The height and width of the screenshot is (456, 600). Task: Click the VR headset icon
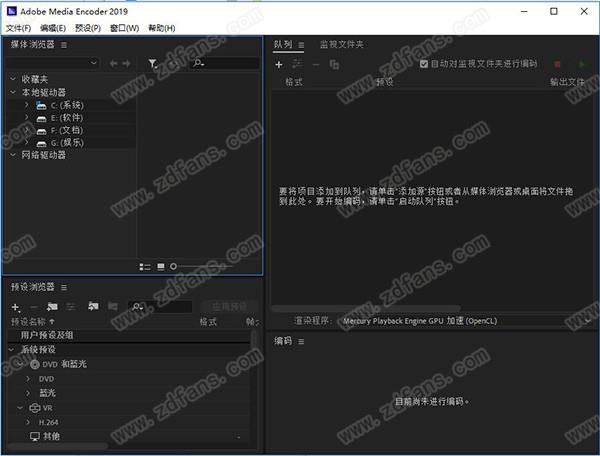35,408
